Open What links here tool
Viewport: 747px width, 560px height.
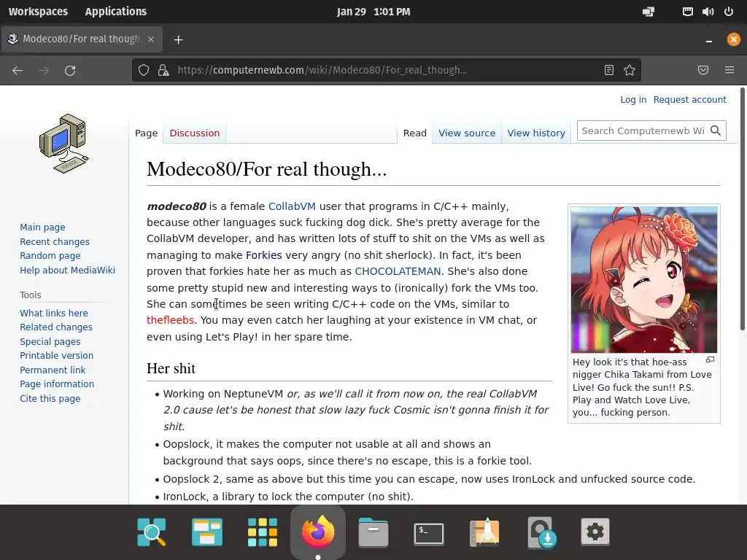pyautogui.click(x=54, y=313)
